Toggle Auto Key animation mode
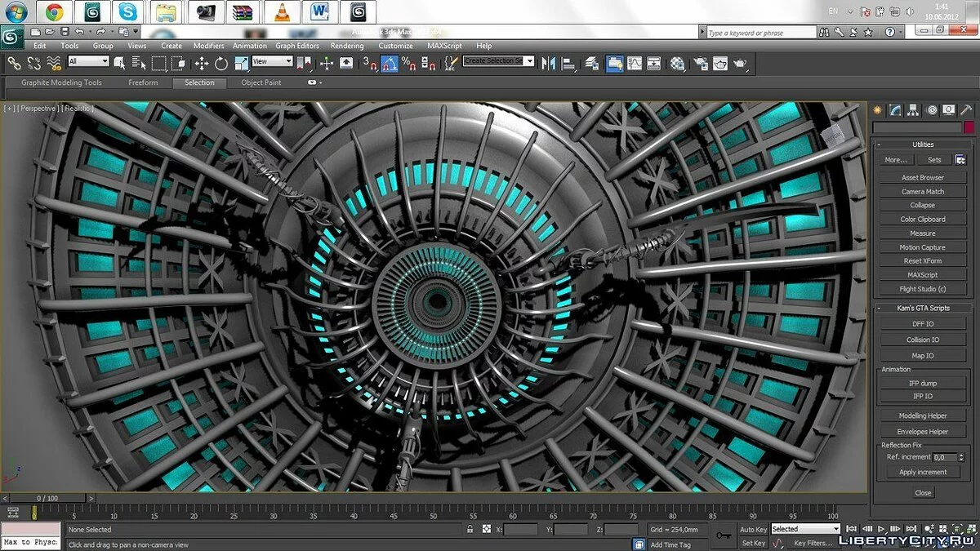 (753, 529)
